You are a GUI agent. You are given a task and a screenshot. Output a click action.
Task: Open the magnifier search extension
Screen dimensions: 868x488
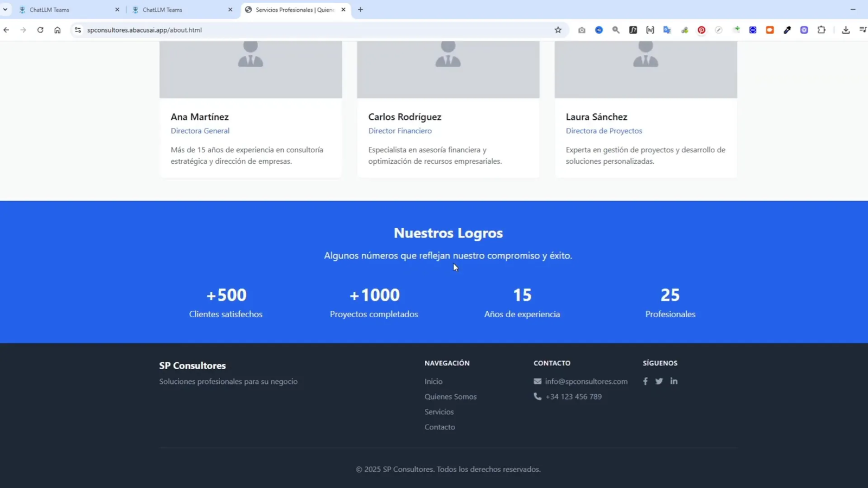coord(616,30)
